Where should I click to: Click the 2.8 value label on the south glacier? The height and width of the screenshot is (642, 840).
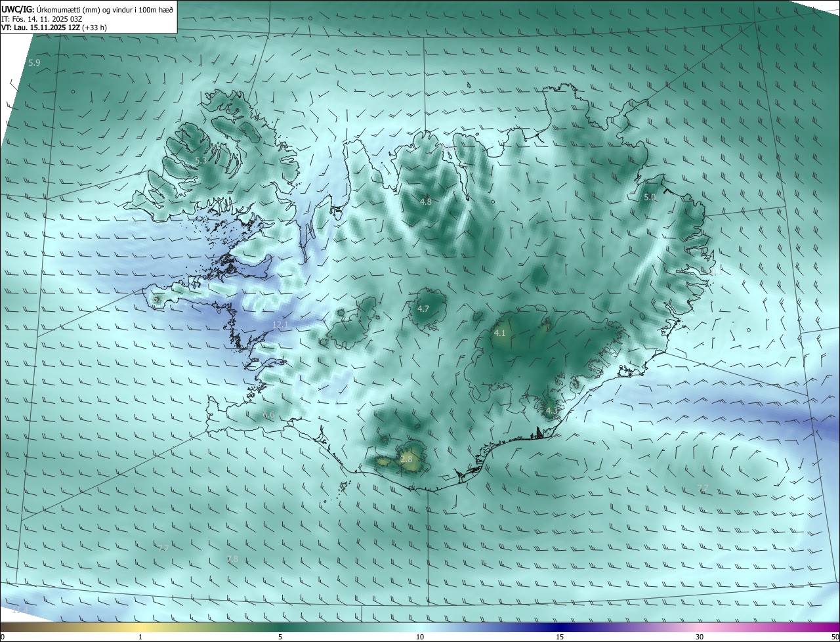click(406, 459)
